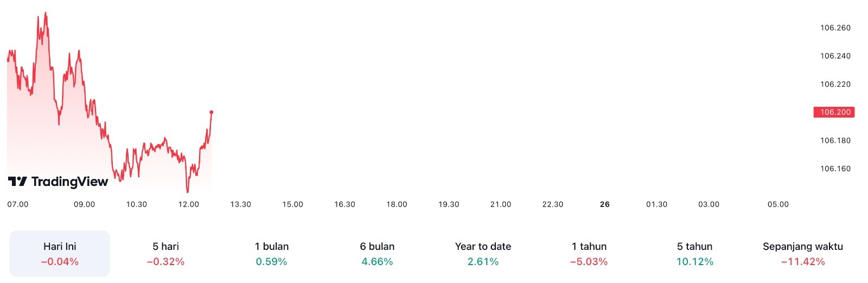Viewport: 868px width, 283px height.
Task: Click the bold 26 date marker
Action: [605, 204]
